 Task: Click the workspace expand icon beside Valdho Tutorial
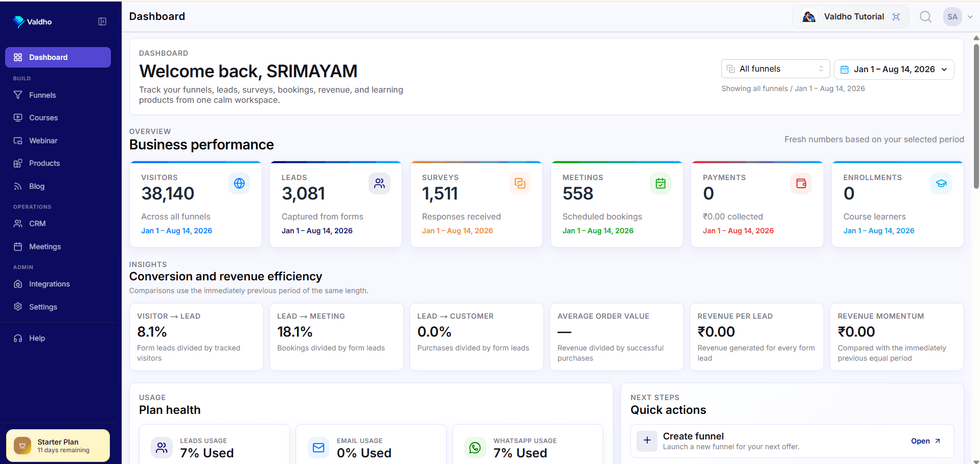(896, 17)
